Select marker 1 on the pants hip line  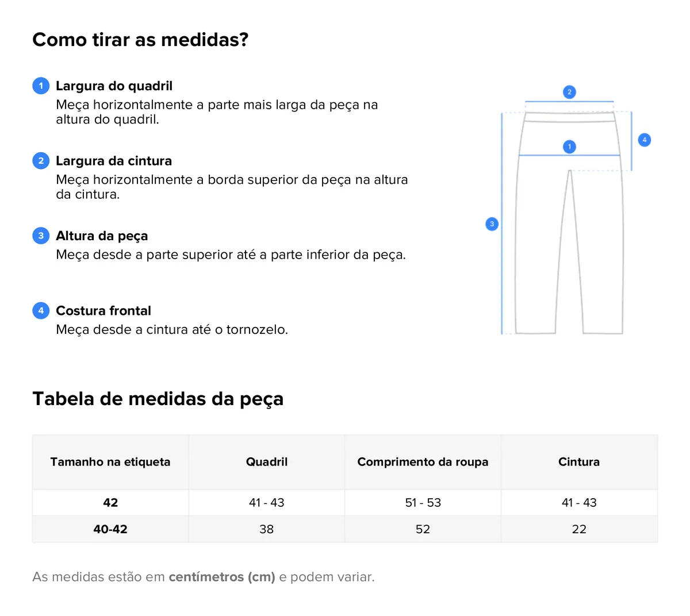(x=569, y=147)
